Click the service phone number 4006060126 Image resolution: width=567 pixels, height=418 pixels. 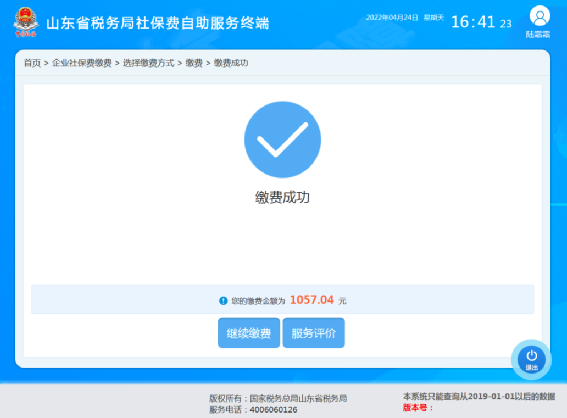tap(273, 410)
